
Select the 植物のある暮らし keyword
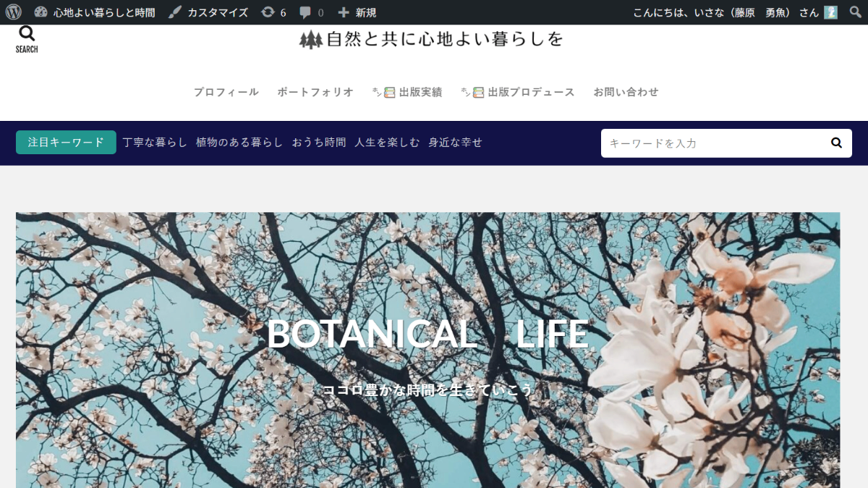[239, 143]
